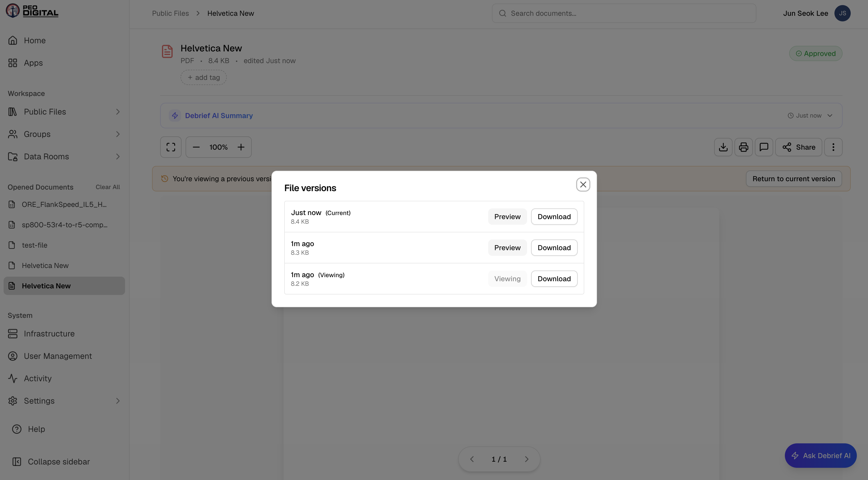Preview the 8.3 KB version
The width and height of the screenshot is (868, 480).
coord(507,248)
